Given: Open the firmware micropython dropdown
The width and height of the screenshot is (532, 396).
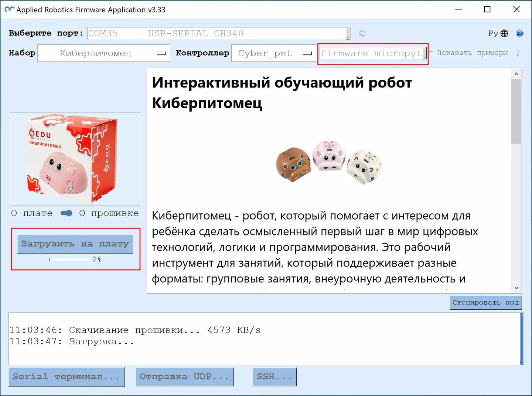Looking at the screenshot, I should coord(373,53).
